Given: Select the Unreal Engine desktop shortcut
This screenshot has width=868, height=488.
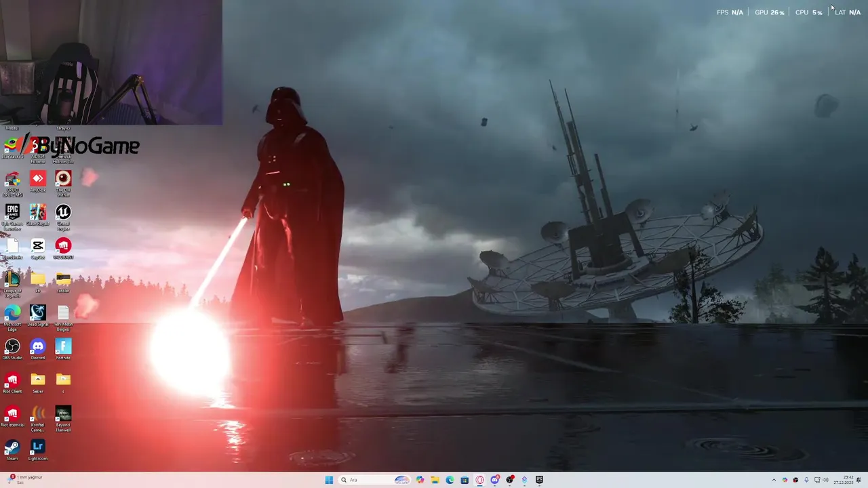Looking at the screenshot, I should click(63, 217).
